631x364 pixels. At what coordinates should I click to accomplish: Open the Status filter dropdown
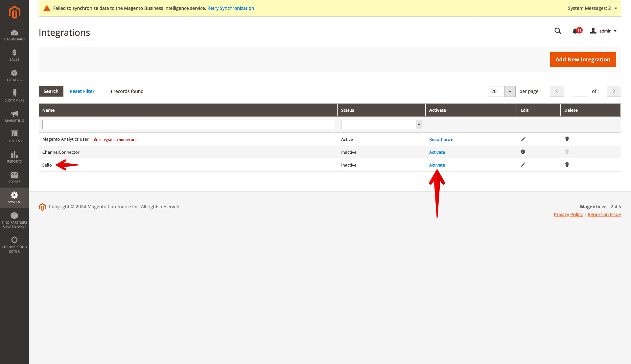382,125
